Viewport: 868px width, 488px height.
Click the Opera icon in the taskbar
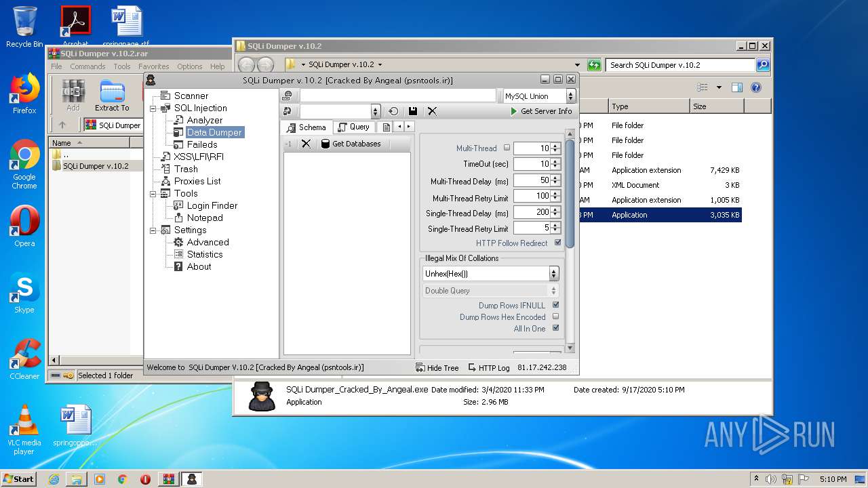tap(145, 479)
